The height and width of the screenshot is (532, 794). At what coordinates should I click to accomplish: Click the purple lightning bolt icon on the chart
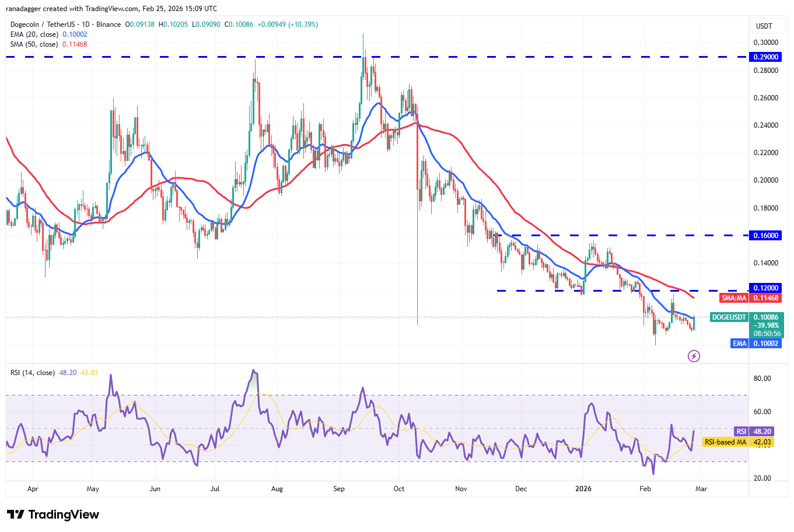[694, 356]
